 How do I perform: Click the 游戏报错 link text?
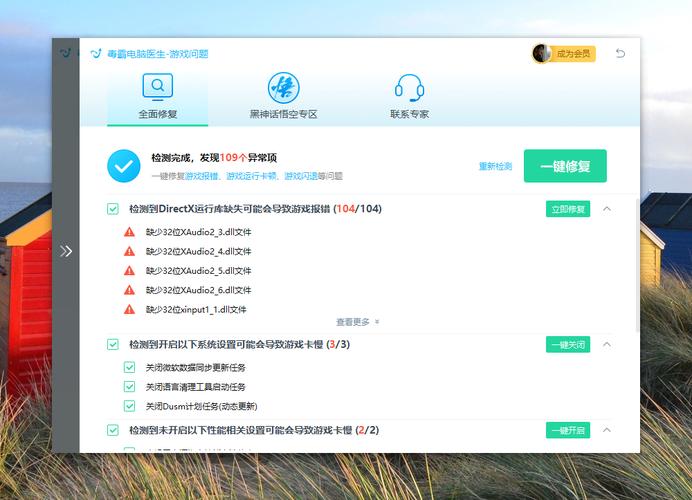tap(202, 176)
